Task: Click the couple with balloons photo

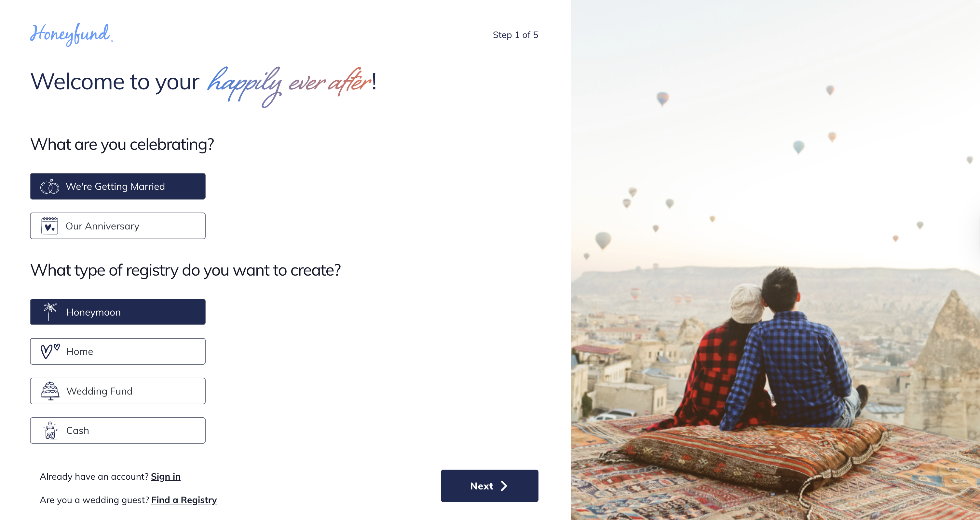Action: (775, 260)
